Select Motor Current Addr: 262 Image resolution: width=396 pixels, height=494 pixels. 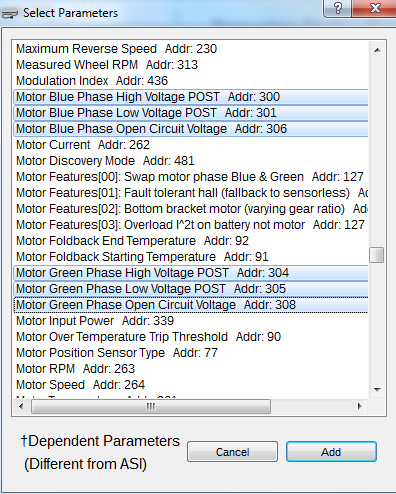click(x=191, y=145)
